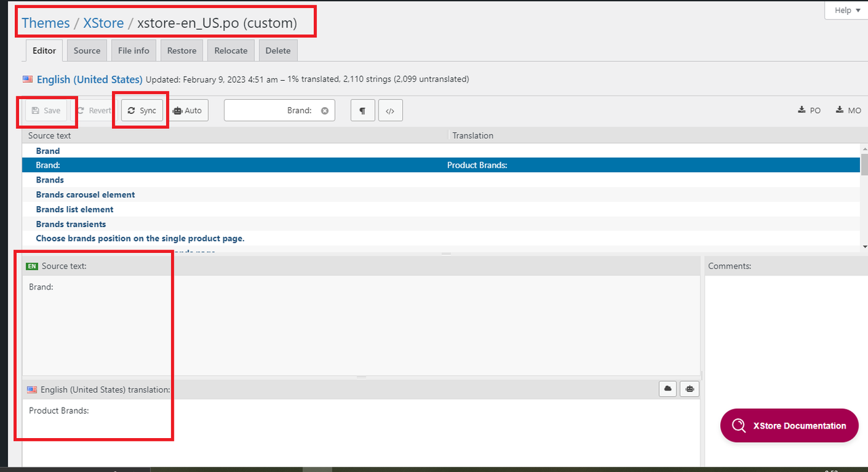Open the XStore breadcrumb link
Image resolution: width=868 pixels, height=472 pixels.
103,22
